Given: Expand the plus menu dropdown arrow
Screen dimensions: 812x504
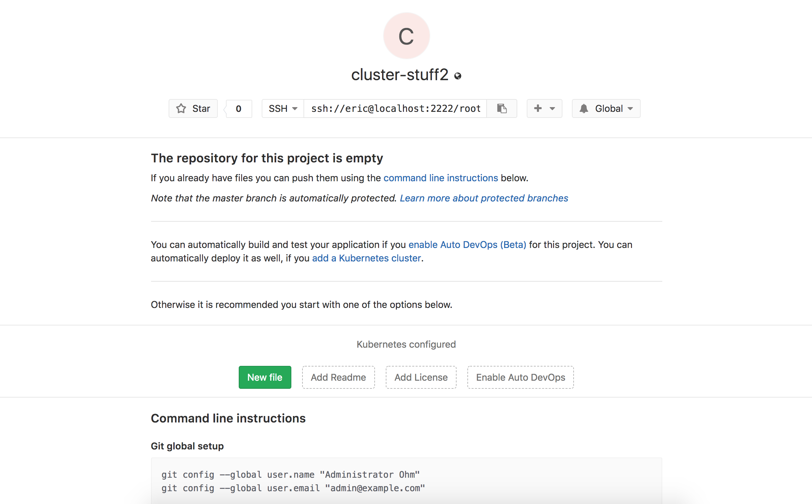Looking at the screenshot, I should [552, 108].
